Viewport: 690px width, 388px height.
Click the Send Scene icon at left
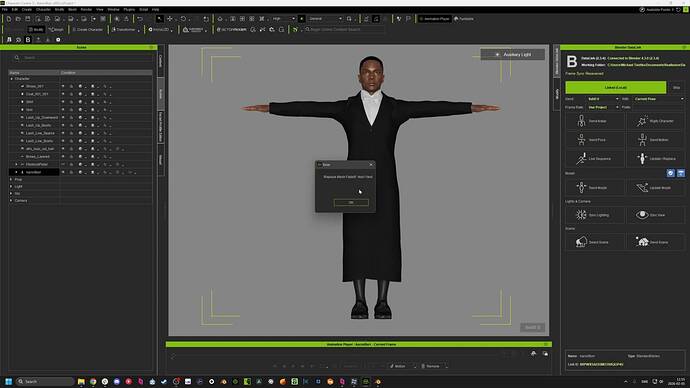click(x=581, y=242)
